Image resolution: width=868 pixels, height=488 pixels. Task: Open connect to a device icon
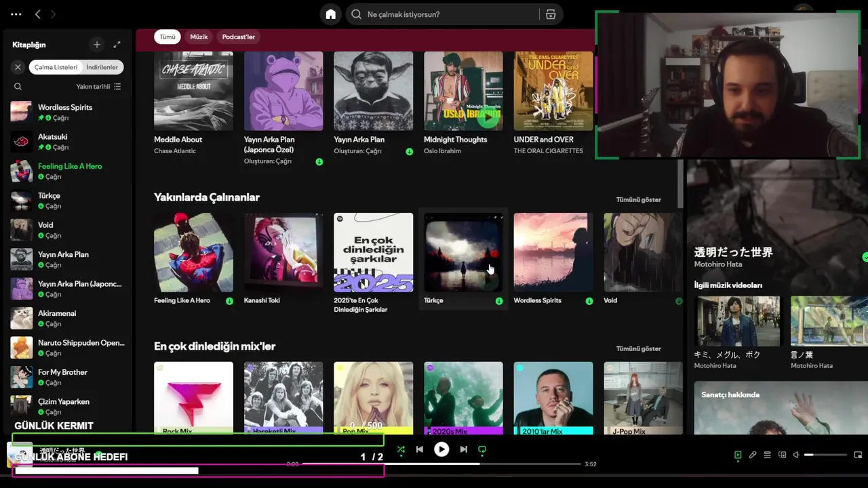tap(782, 455)
